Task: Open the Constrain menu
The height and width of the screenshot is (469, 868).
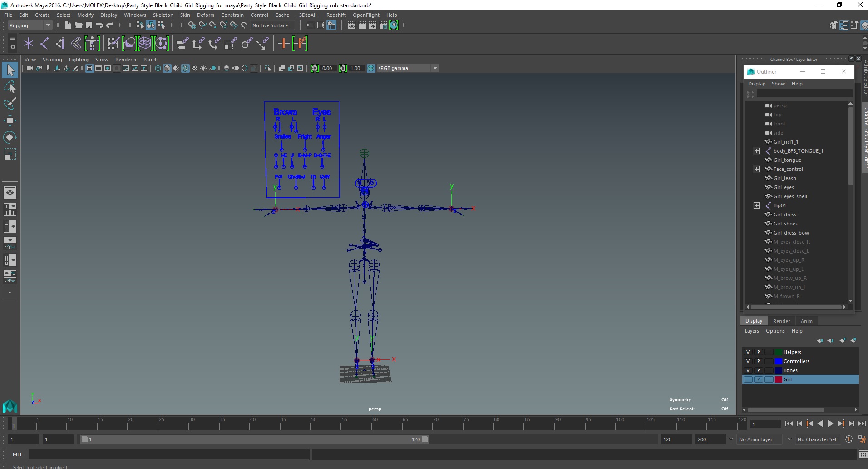Action: click(232, 15)
